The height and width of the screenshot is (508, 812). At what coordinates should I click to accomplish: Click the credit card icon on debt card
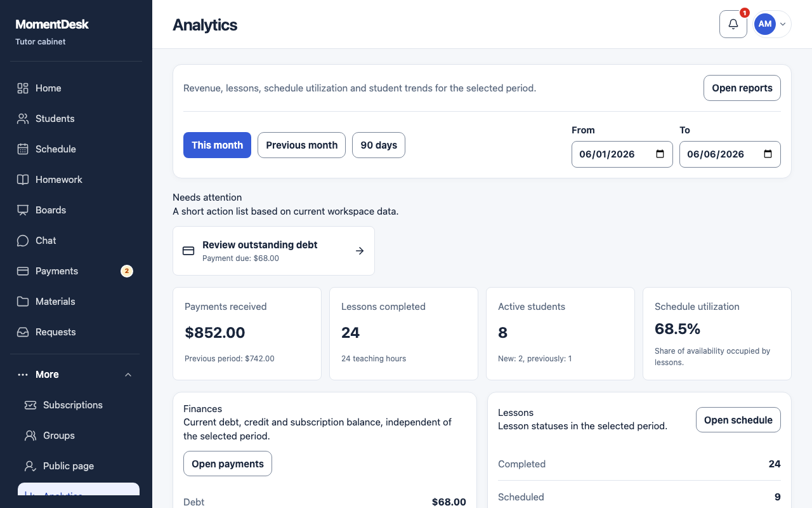tap(188, 251)
